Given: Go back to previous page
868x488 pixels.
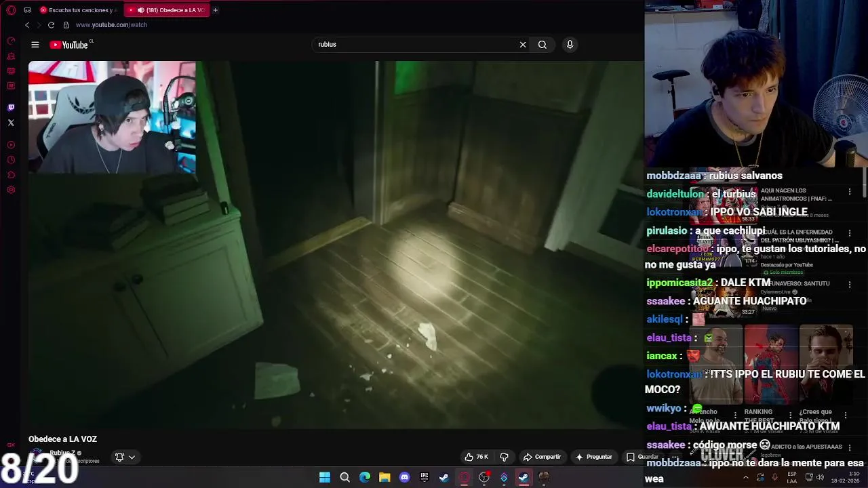Looking at the screenshot, I should pyautogui.click(x=27, y=25).
